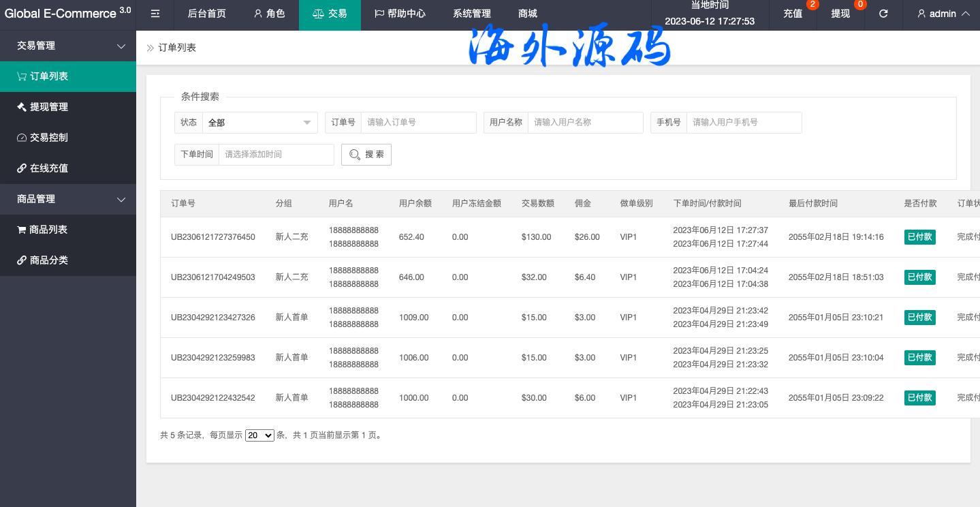Click the 订单号 search input field

pos(418,123)
